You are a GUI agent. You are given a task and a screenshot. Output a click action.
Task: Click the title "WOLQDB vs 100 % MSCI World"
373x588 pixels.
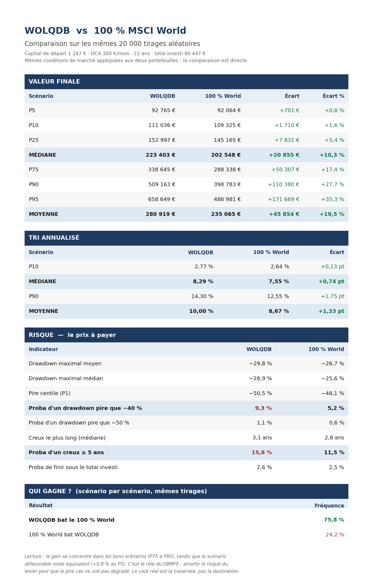pyautogui.click(x=105, y=31)
